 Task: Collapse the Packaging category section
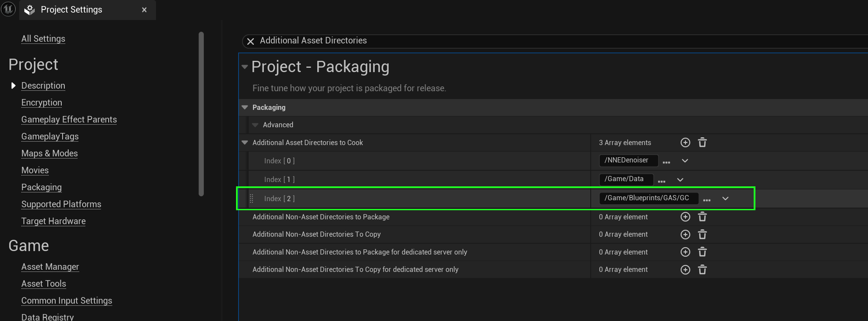(245, 107)
